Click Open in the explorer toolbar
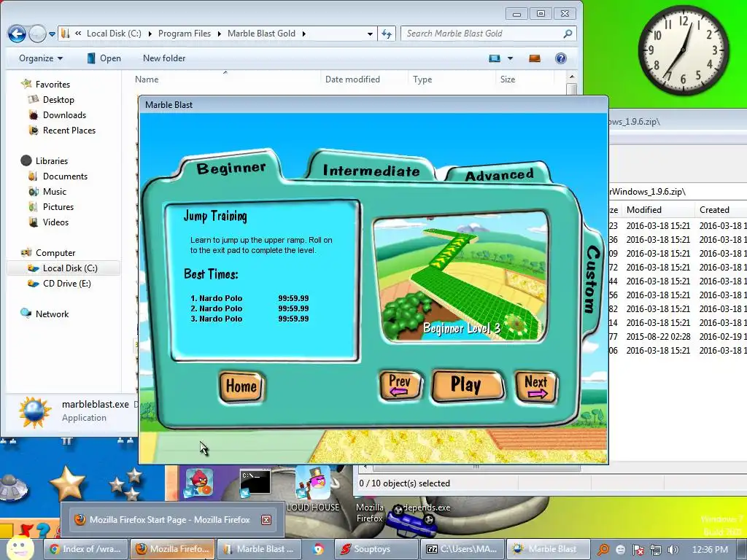The width and height of the screenshot is (747, 560). point(104,58)
